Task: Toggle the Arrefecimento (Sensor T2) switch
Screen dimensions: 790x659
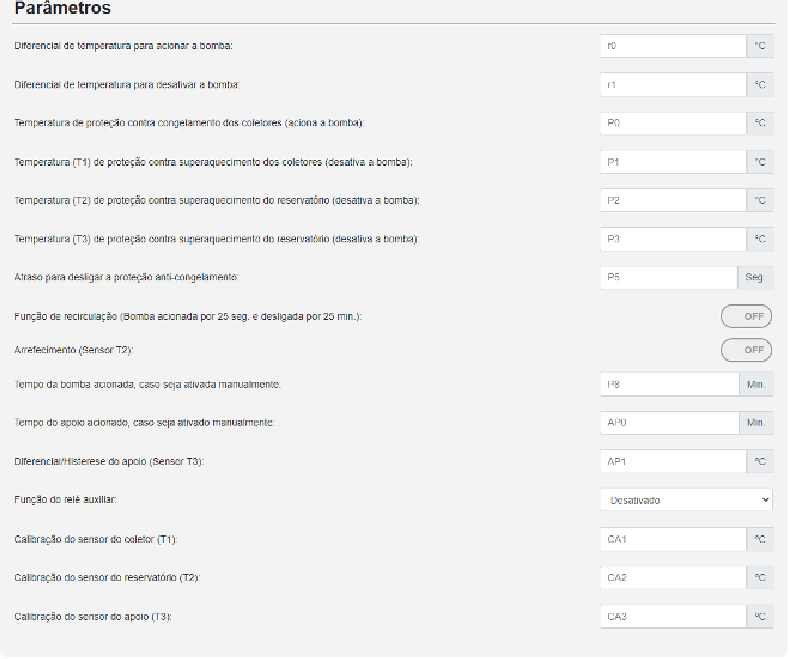Action: [x=746, y=350]
